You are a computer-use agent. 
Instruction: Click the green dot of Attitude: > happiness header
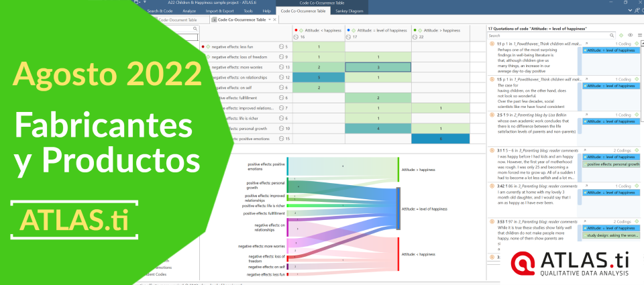tap(415, 30)
